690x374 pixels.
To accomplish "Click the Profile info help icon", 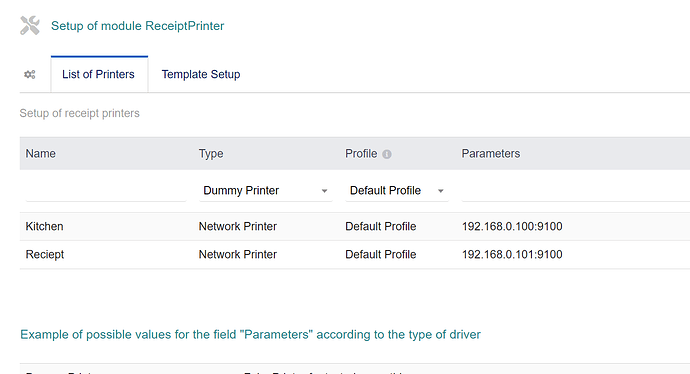I will (x=387, y=154).
